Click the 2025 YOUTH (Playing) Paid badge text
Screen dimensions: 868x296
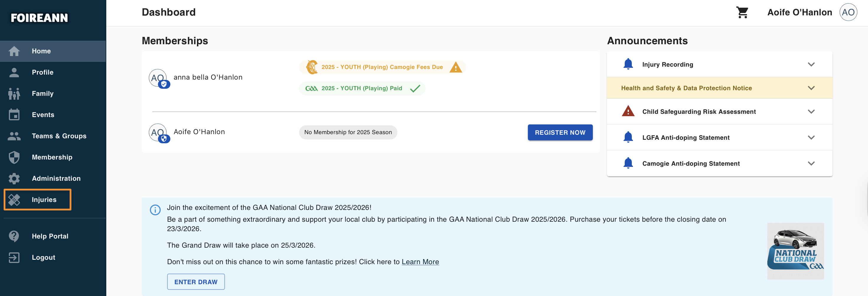point(362,88)
